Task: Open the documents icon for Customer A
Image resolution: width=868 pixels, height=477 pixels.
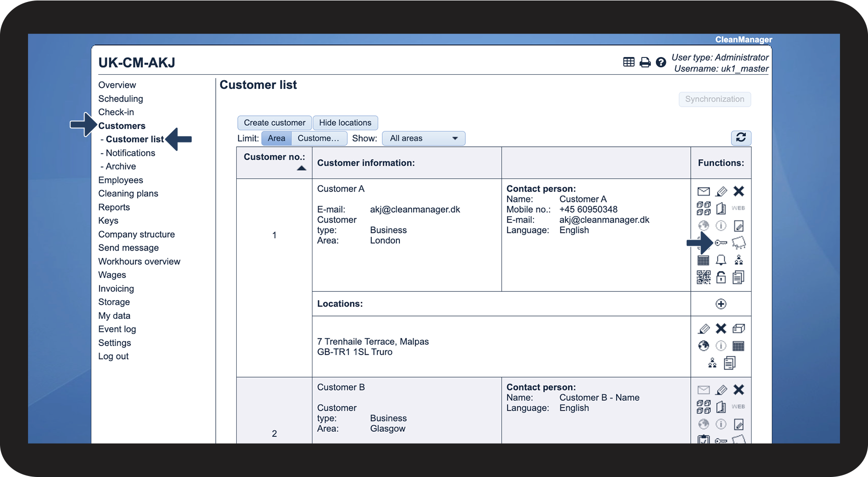Action: (738, 277)
